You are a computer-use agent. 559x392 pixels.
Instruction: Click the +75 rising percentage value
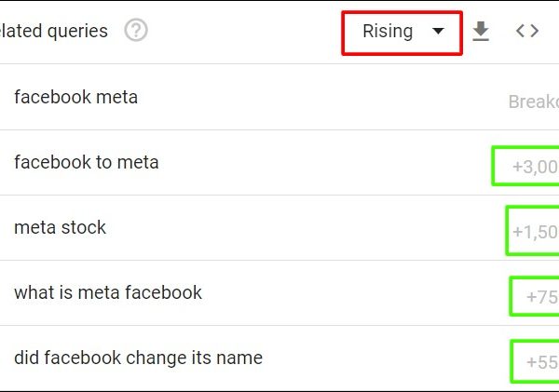pos(541,297)
